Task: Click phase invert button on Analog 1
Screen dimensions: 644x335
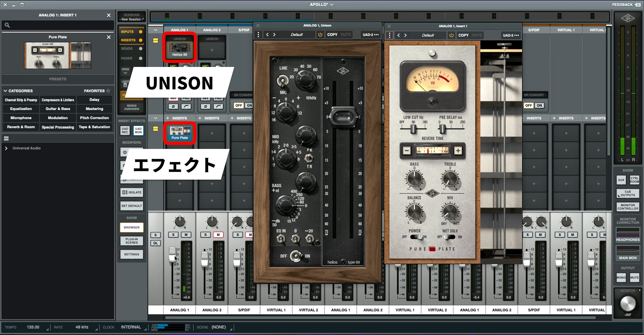Action: pyautogui.click(x=173, y=106)
